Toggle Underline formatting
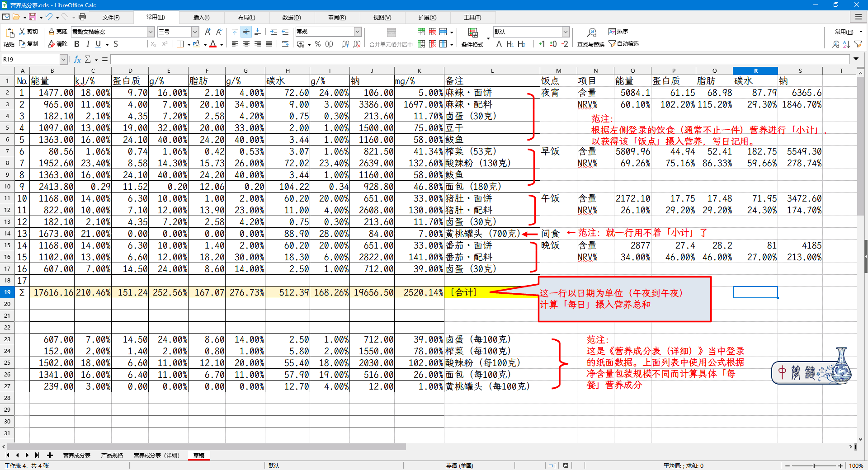Screen dimensions: 868x470 98,44
